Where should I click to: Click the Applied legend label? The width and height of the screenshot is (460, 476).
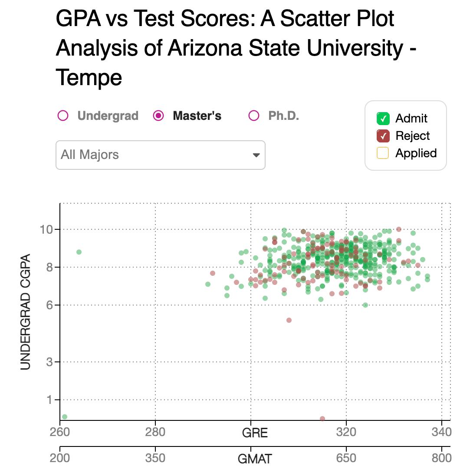coord(416,153)
